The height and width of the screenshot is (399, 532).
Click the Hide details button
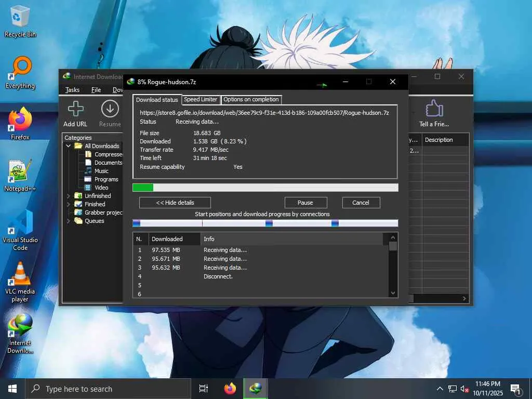tap(175, 203)
